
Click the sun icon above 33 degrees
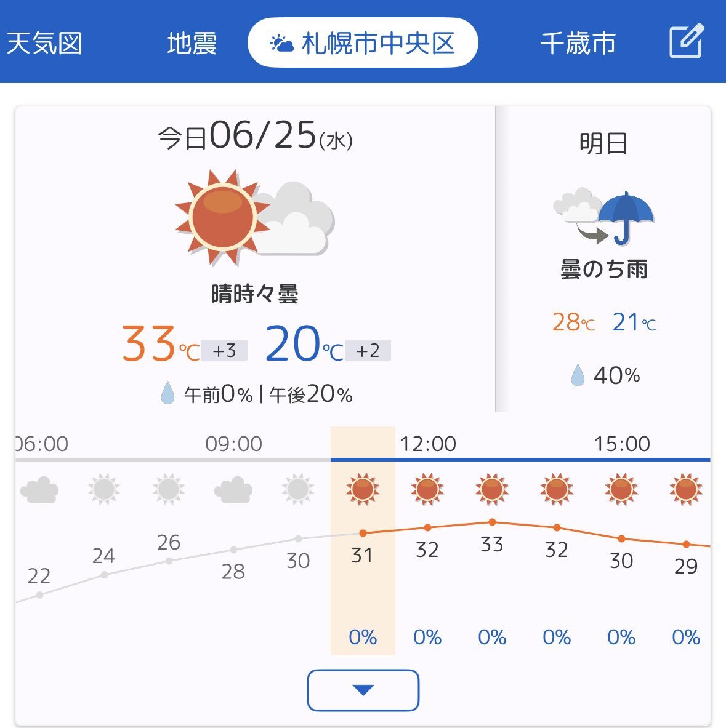click(x=492, y=489)
